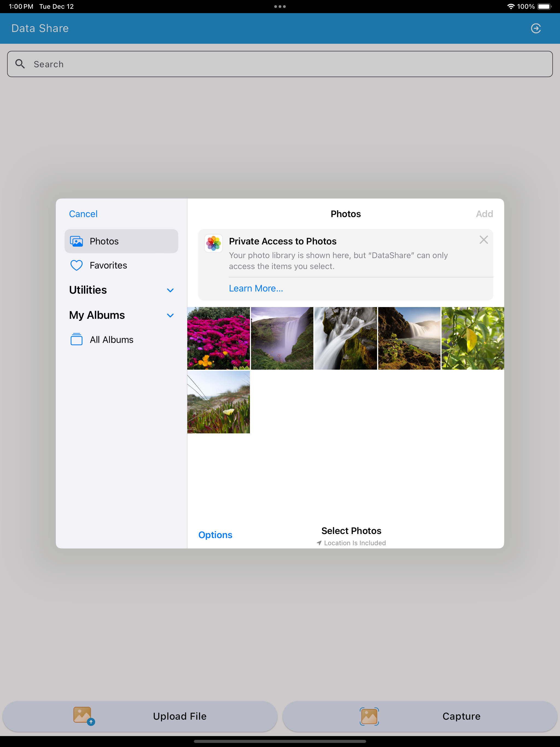
Task: Tap the Add button in picker
Action: [x=484, y=214]
